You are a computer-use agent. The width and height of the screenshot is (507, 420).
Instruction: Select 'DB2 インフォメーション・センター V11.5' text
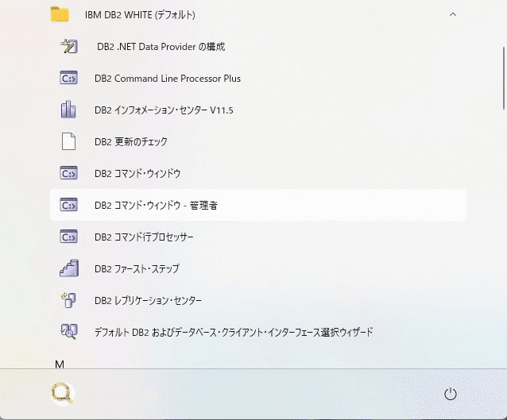click(x=164, y=110)
